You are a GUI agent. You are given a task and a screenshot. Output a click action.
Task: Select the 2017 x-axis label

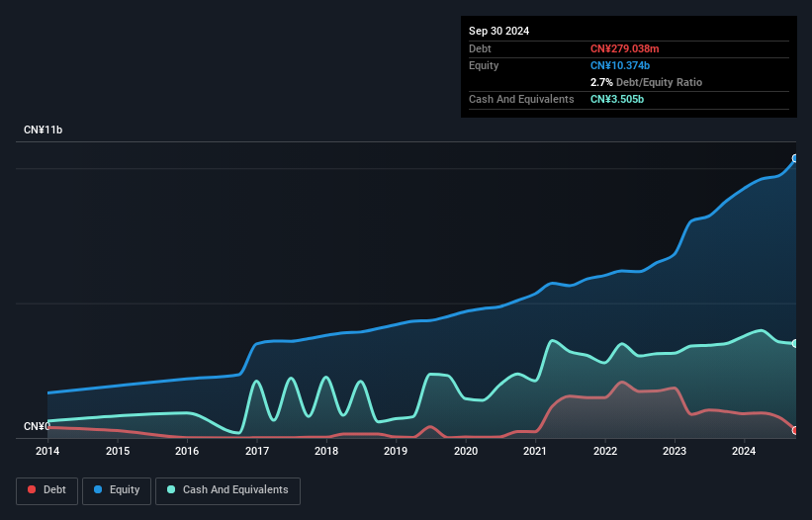pyautogui.click(x=256, y=452)
